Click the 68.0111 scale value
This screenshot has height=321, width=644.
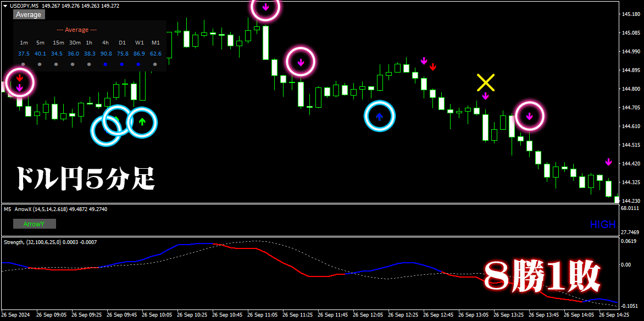click(631, 208)
